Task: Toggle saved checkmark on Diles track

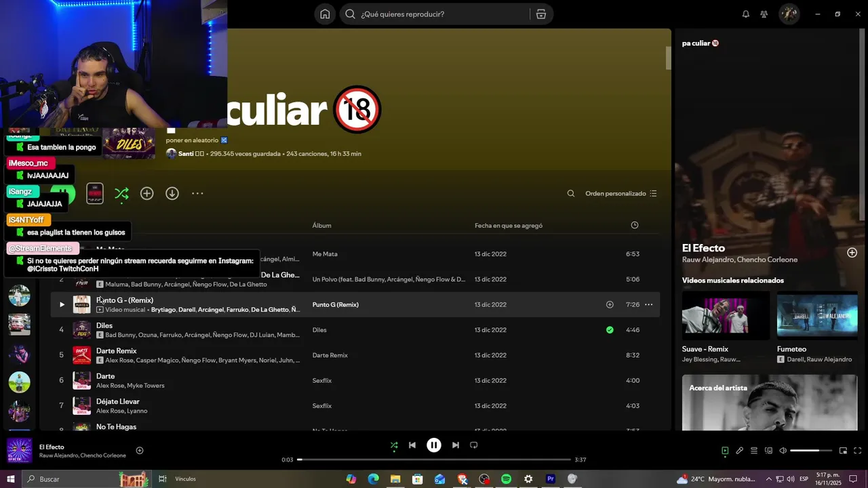Action: pyautogui.click(x=610, y=330)
